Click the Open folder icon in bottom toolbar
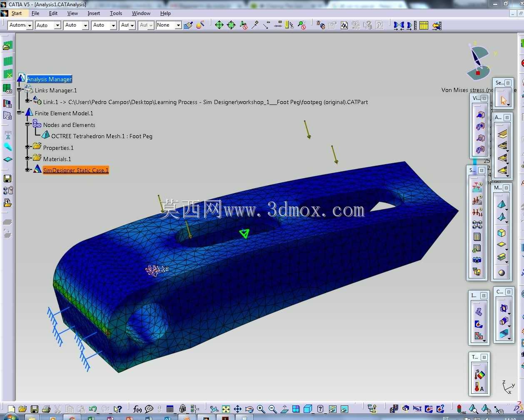The height and width of the screenshot is (420, 524). pyautogui.click(x=22, y=409)
